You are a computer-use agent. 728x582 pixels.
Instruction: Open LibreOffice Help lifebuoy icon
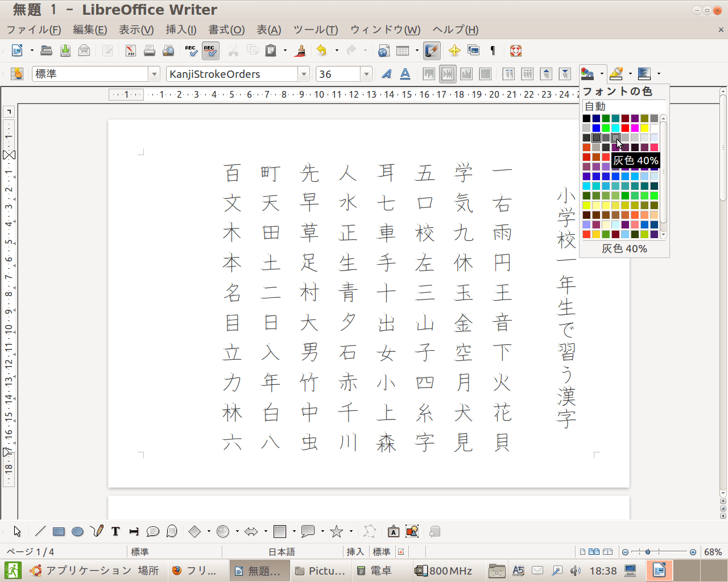[x=516, y=51]
